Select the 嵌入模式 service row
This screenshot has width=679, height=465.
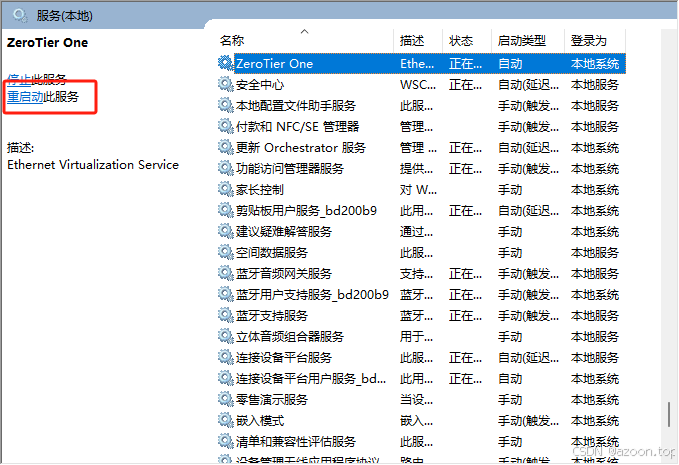422,421
